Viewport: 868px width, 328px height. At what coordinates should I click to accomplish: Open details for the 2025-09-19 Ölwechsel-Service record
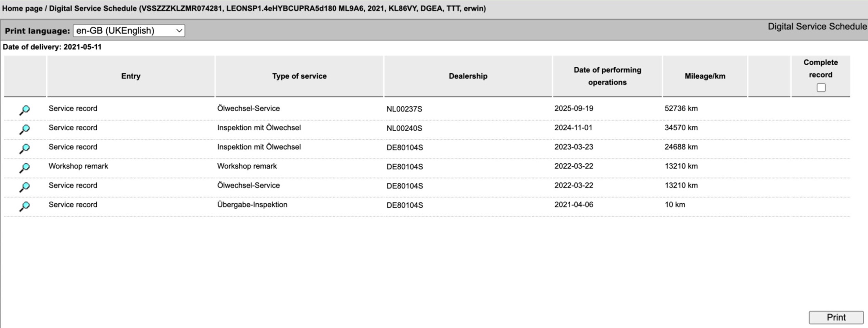pyautogui.click(x=25, y=110)
